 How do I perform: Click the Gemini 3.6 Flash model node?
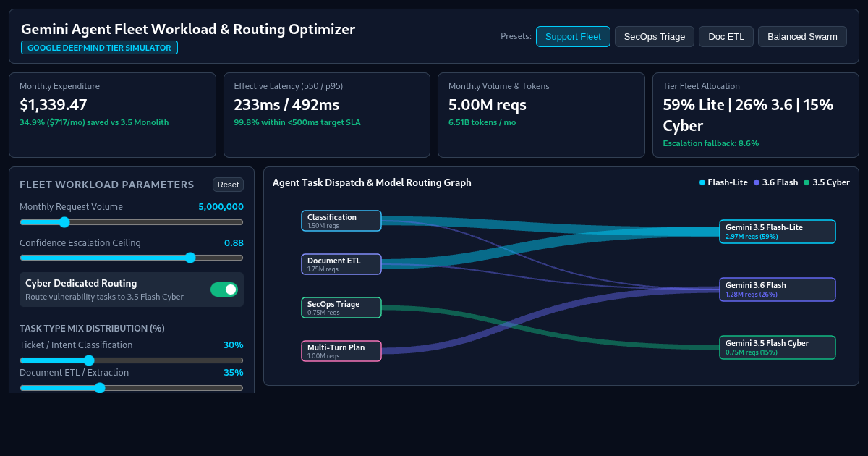point(778,290)
